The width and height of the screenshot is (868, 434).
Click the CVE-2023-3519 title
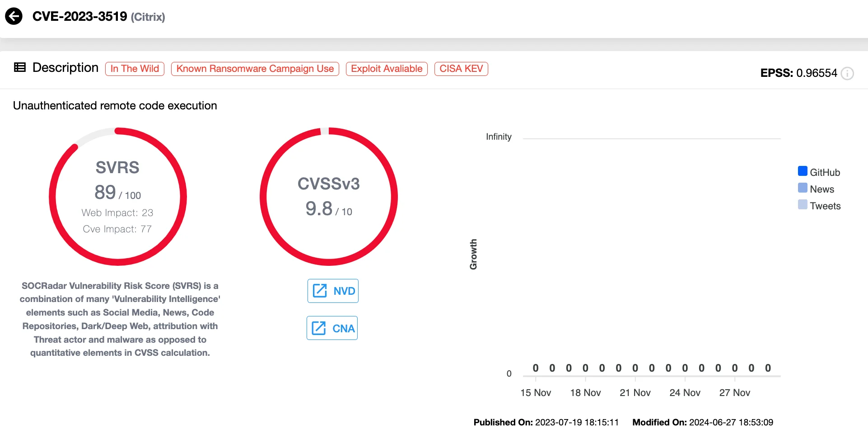pyautogui.click(x=80, y=16)
